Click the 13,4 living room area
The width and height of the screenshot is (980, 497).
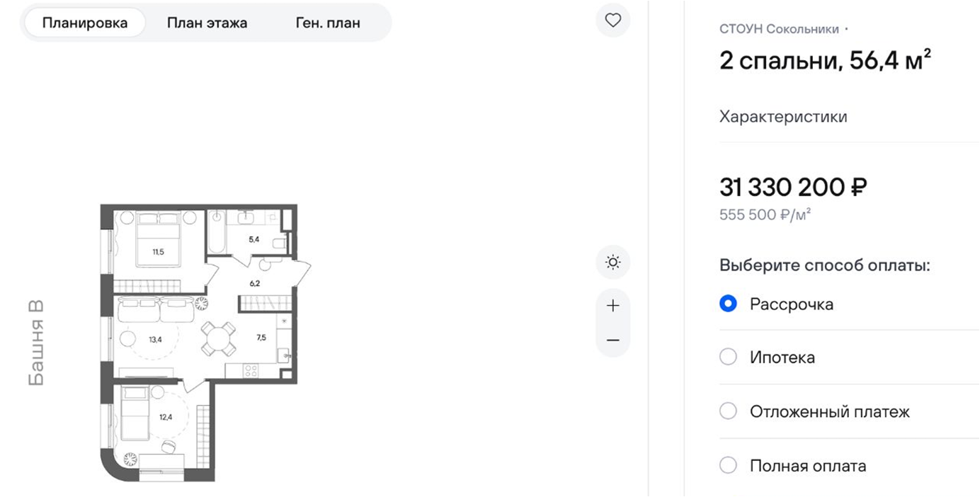tap(156, 339)
